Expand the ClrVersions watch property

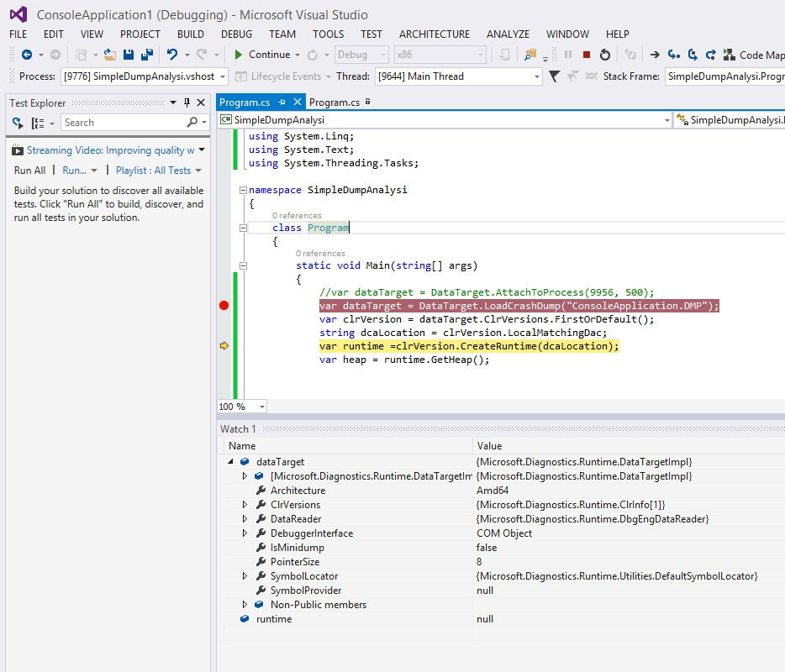click(x=245, y=505)
